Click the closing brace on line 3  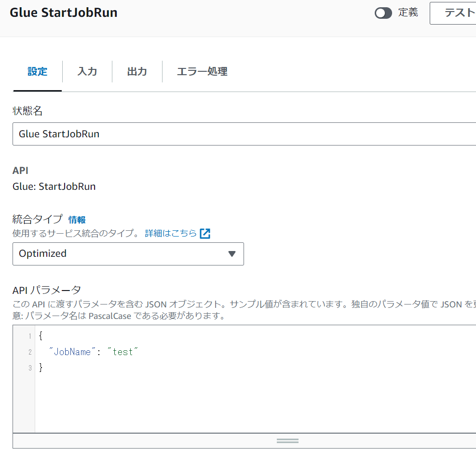[41, 368]
